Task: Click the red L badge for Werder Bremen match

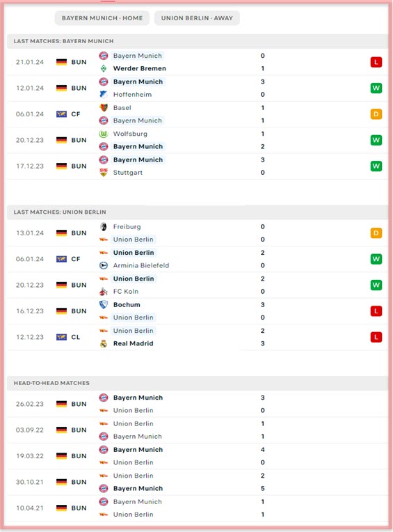Action: pos(376,62)
